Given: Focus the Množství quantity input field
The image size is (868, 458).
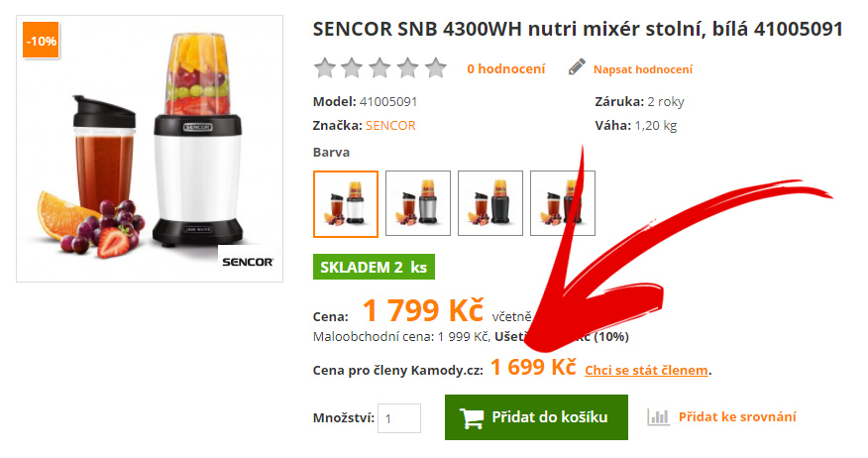Looking at the screenshot, I should (x=399, y=418).
